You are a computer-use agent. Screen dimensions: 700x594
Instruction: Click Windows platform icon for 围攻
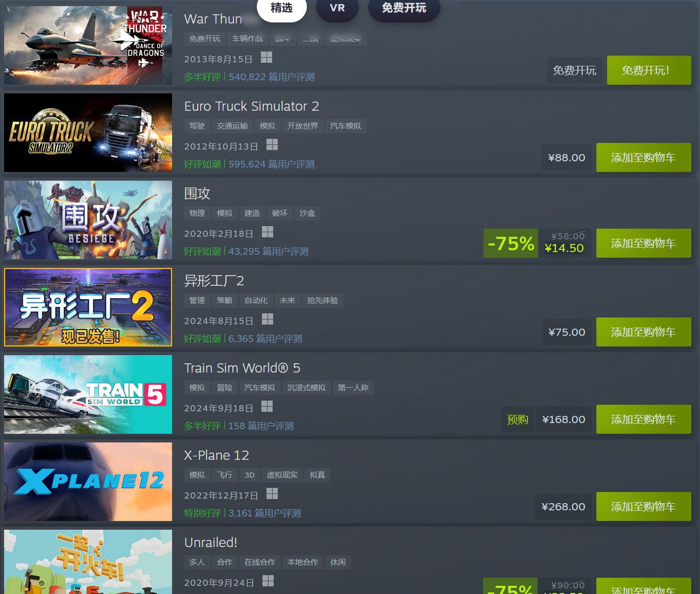(268, 232)
